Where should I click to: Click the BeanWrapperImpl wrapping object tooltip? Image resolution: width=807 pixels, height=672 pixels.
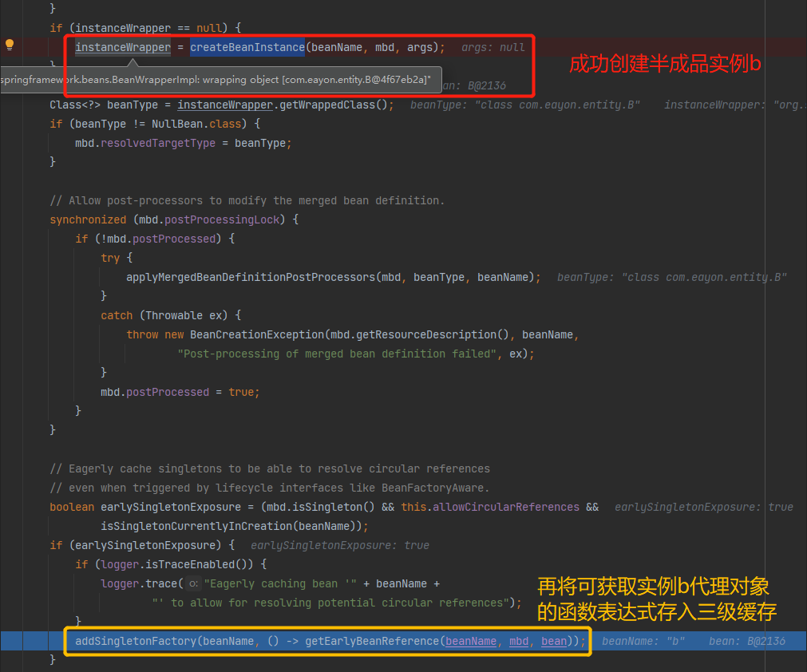(x=221, y=80)
